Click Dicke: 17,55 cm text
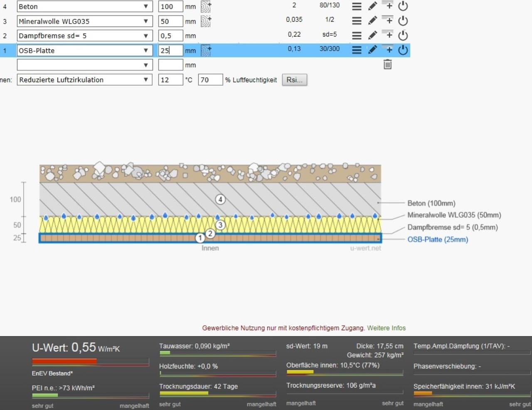Image resolution: width=532 pixels, height=410 pixels. pos(380,346)
